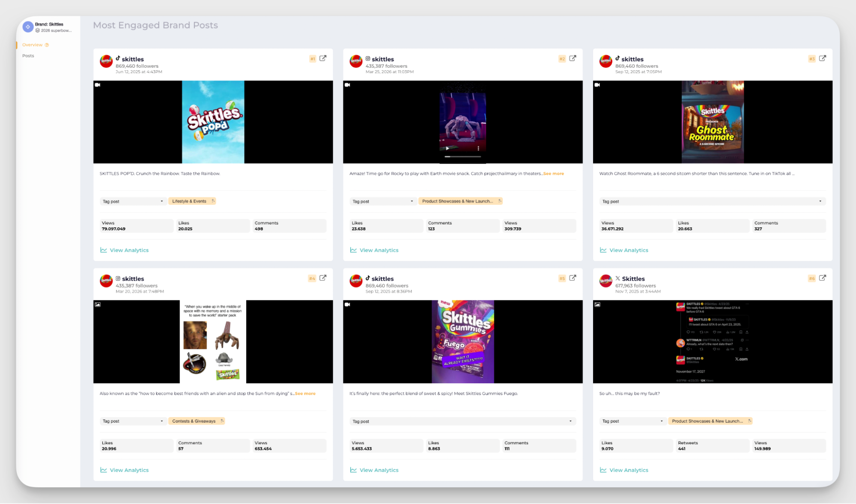Viewport: 856px width, 504px height.
Task: Click Skittles avatar on post #1
Action: [x=106, y=61]
